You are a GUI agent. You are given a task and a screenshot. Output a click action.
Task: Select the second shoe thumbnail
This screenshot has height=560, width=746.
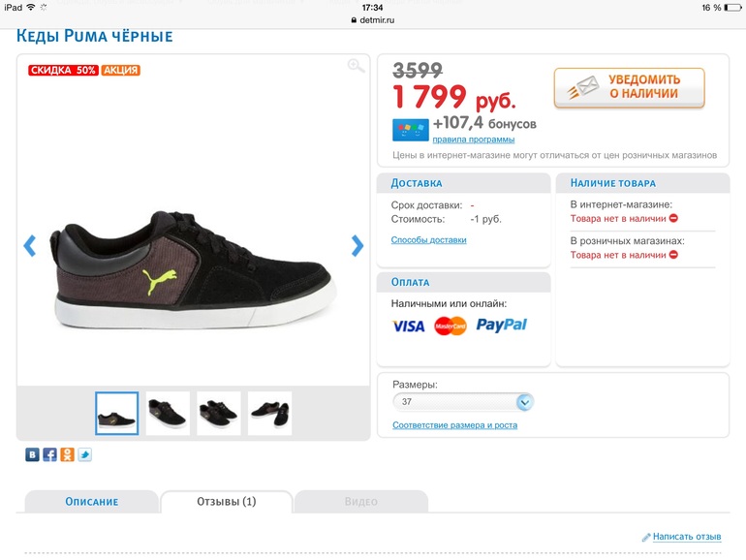tap(168, 414)
